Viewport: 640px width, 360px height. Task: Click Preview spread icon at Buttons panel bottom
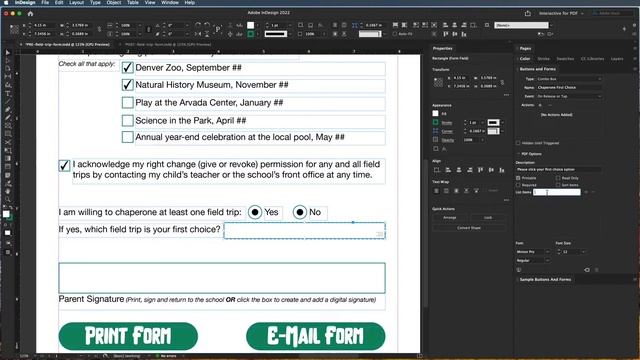(519, 270)
